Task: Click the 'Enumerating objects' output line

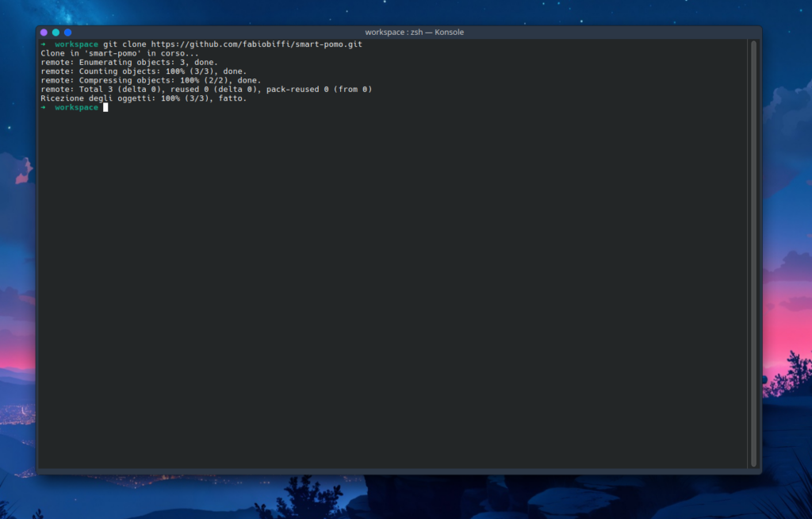Action: tap(129, 62)
